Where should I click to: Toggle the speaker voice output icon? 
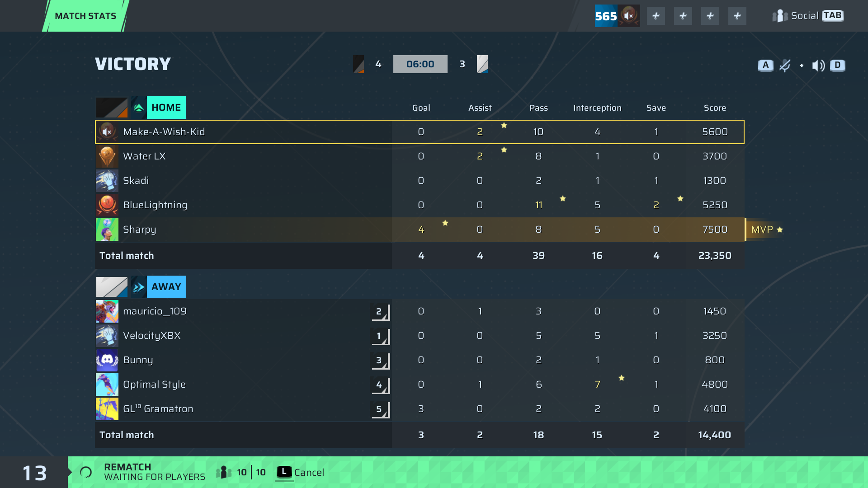818,66
